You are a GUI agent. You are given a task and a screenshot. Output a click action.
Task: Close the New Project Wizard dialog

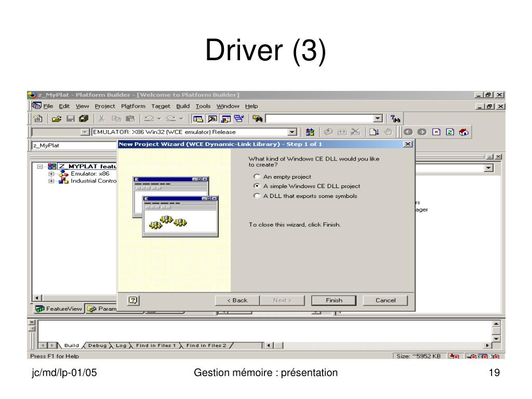(x=408, y=144)
